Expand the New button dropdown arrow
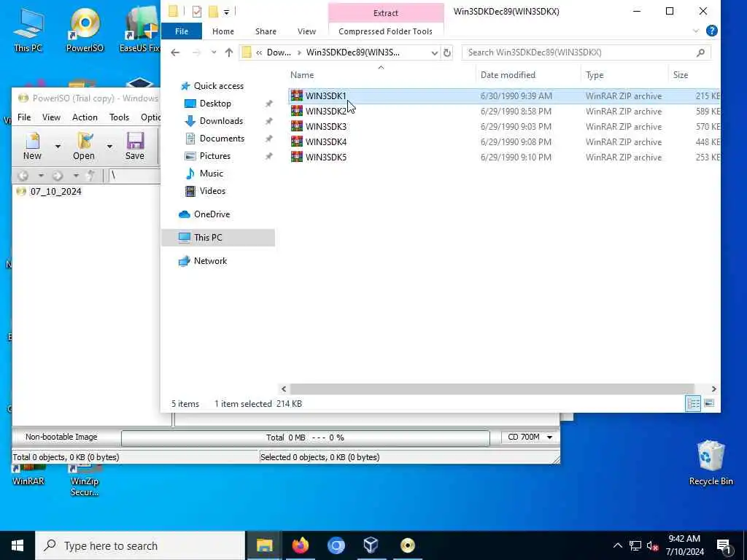The image size is (747, 560). (58, 146)
